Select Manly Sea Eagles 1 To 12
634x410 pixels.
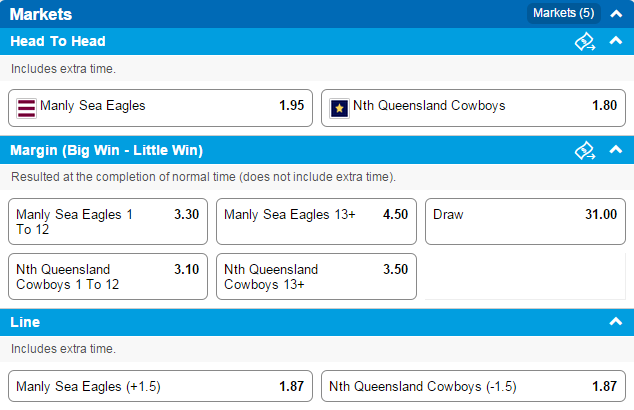point(108,222)
